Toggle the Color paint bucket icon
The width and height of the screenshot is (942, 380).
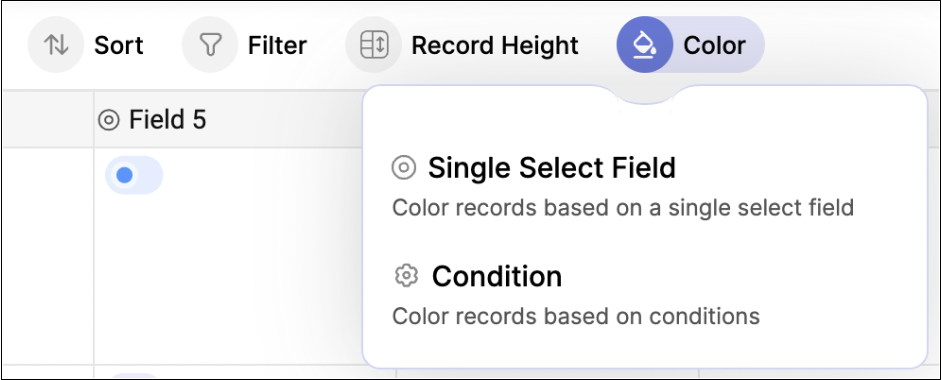(x=645, y=45)
